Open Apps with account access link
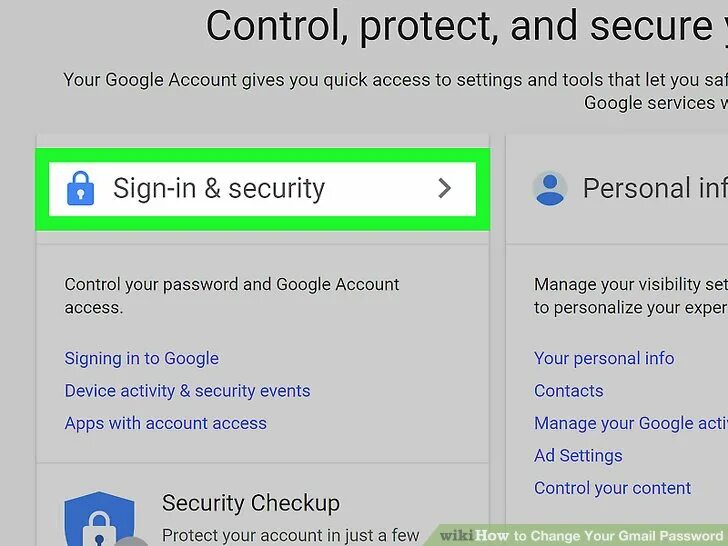The height and width of the screenshot is (546, 728). (166, 423)
